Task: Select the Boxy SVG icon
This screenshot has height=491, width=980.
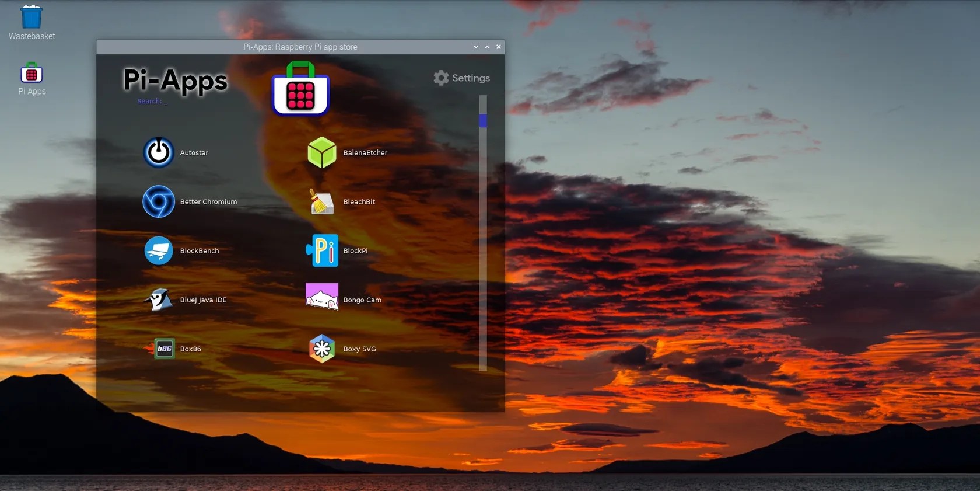Action: pos(322,349)
